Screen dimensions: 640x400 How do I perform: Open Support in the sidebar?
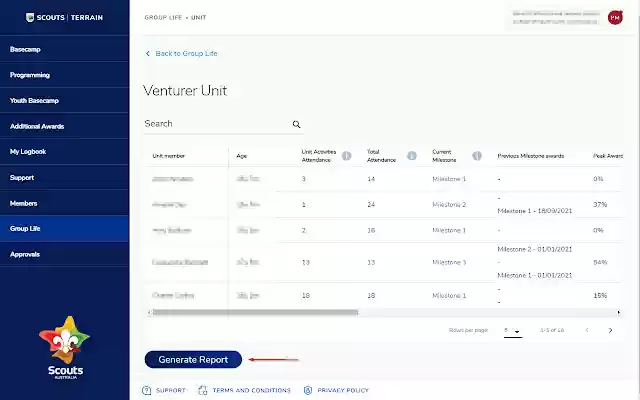tap(64, 178)
